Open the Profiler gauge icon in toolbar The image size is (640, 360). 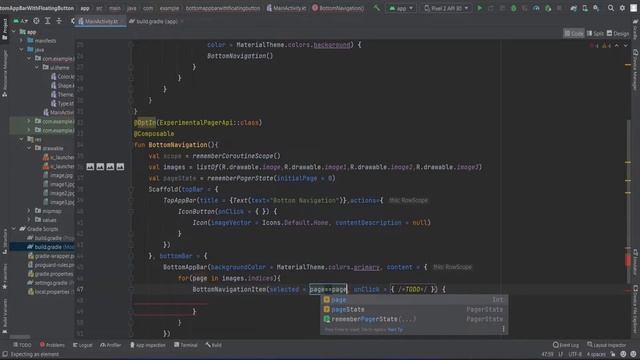(x=536, y=8)
